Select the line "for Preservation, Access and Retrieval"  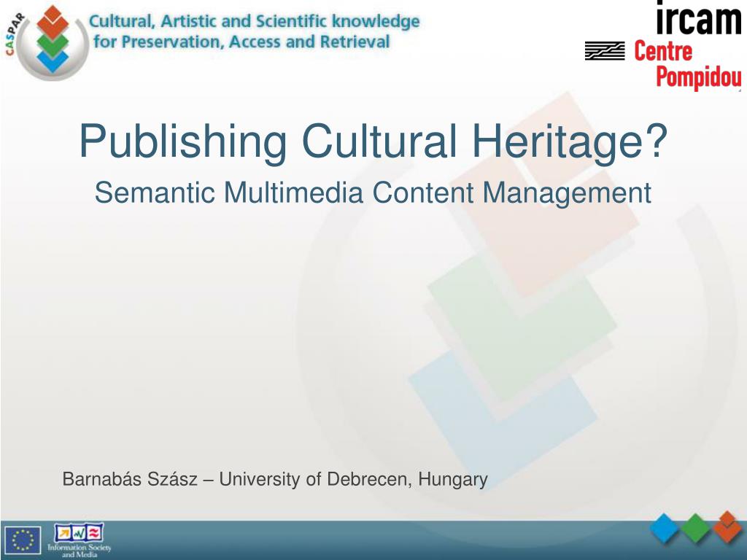coord(241,42)
